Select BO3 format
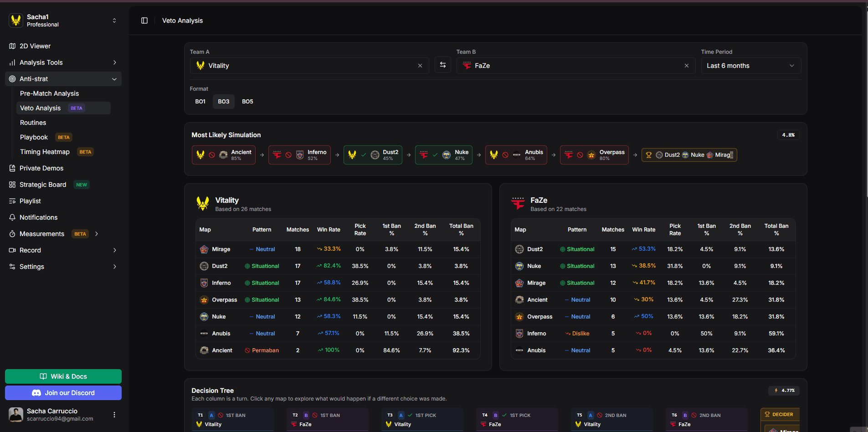868x432 pixels. [x=223, y=102]
